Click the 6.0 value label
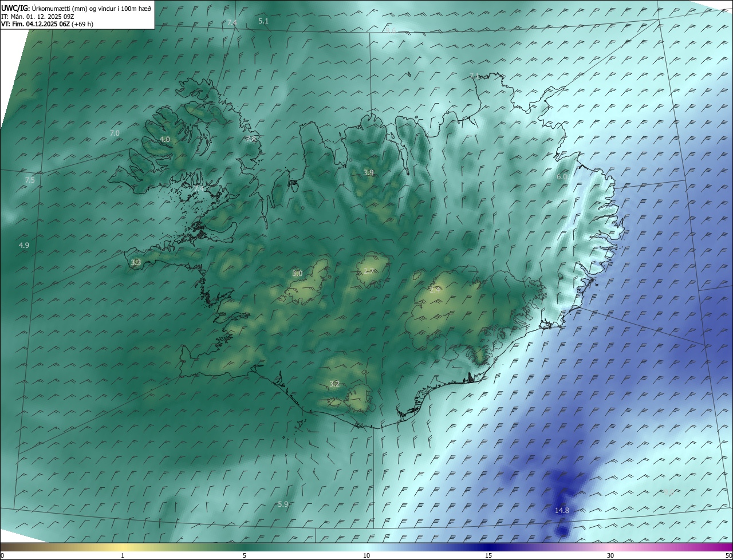The height and width of the screenshot is (560, 733). coord(562,177)
